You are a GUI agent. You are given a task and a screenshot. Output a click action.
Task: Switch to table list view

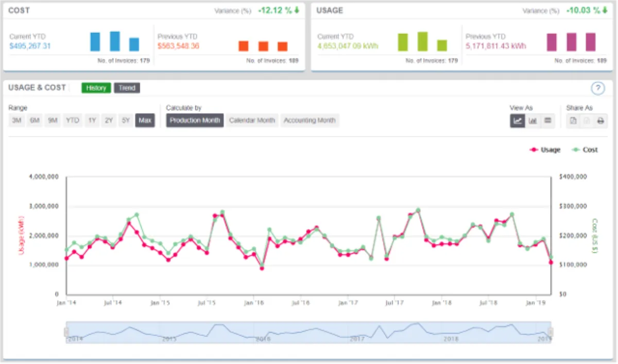pyautogui.click(x=548, y=121)
